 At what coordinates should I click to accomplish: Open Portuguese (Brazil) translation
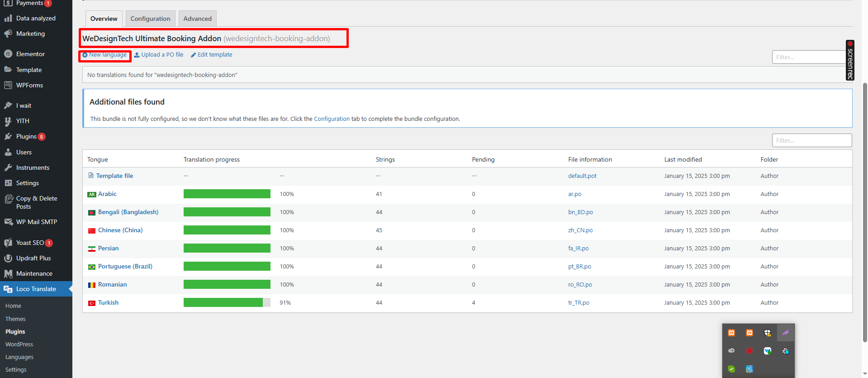tap(125, 266)
